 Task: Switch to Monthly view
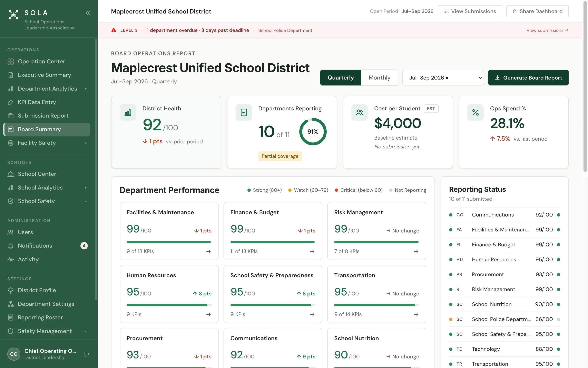(380, 78)
